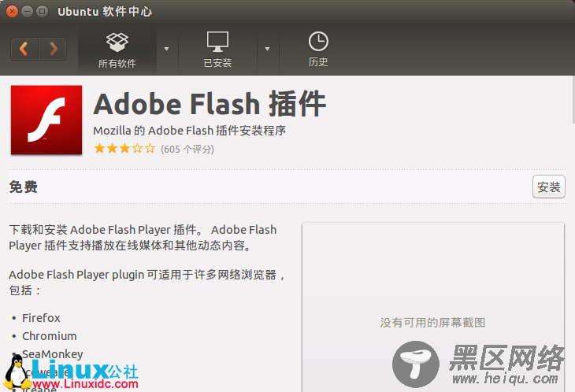This screenshot has height=392, width=575.
Task: Expand the 所有软件 dropdown arrow
Action: point(166,49)
